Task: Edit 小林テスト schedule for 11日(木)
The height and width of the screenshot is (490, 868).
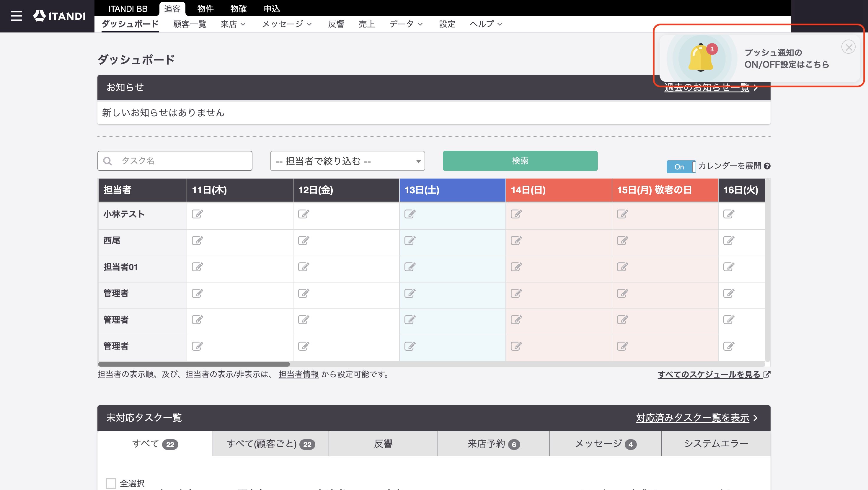Action: click(x=198, y=214)
